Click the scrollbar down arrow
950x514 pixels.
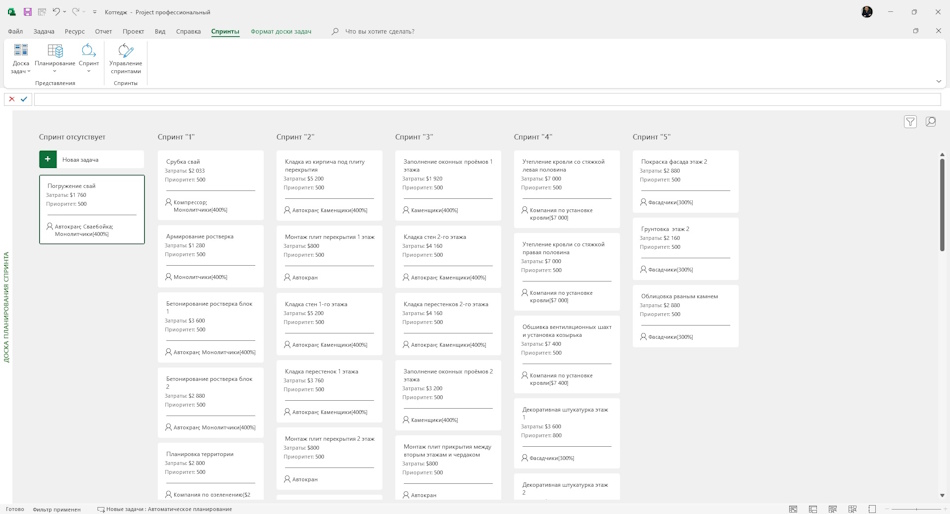[942, 496]
